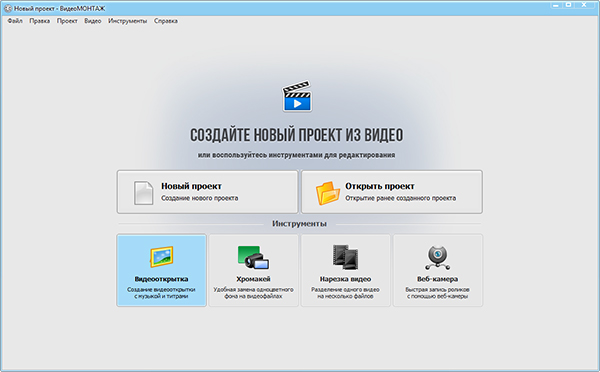The width and height of the screenshot is (600, 372).
Task: Click the text 'Создание нового проекта'
Action: [x=199, y=198]
